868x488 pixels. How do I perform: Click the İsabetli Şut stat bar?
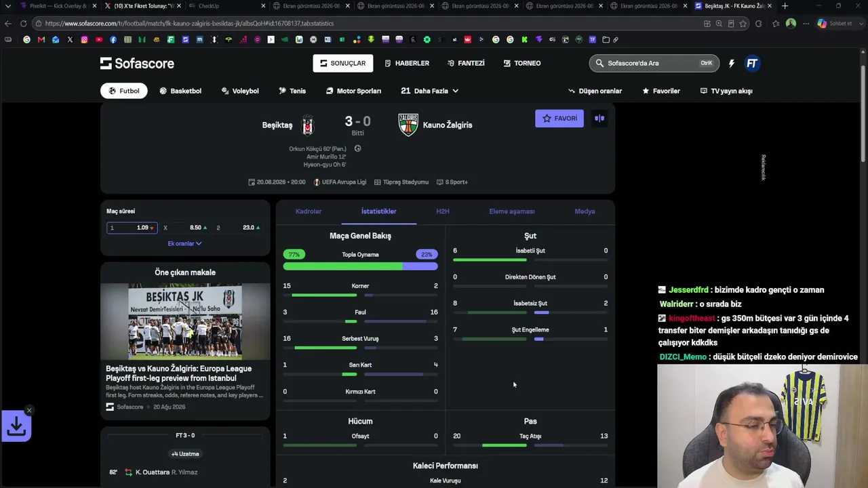tap(530, 260)
